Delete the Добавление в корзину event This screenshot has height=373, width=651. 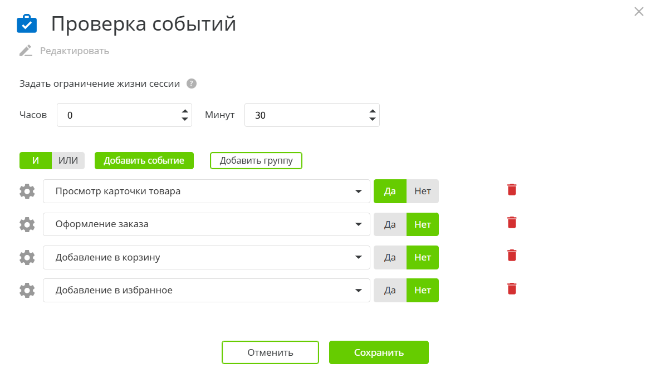[512, 255]
